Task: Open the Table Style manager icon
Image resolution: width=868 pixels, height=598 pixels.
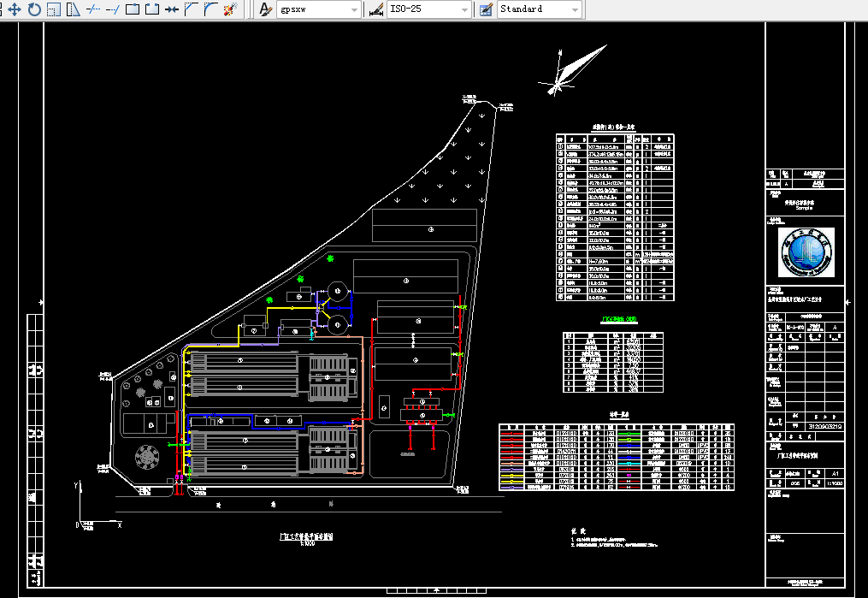Action: (486, 9)
